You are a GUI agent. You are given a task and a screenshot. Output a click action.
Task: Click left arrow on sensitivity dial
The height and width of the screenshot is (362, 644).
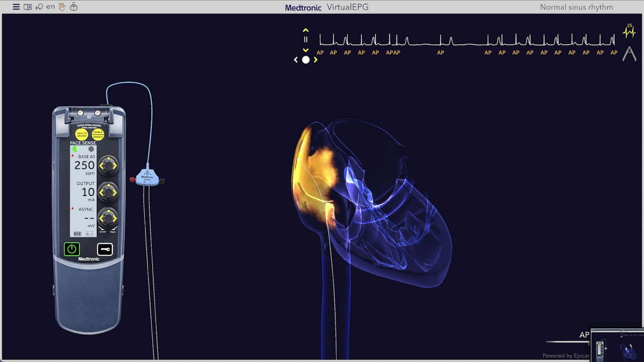(x=102, y=219)
